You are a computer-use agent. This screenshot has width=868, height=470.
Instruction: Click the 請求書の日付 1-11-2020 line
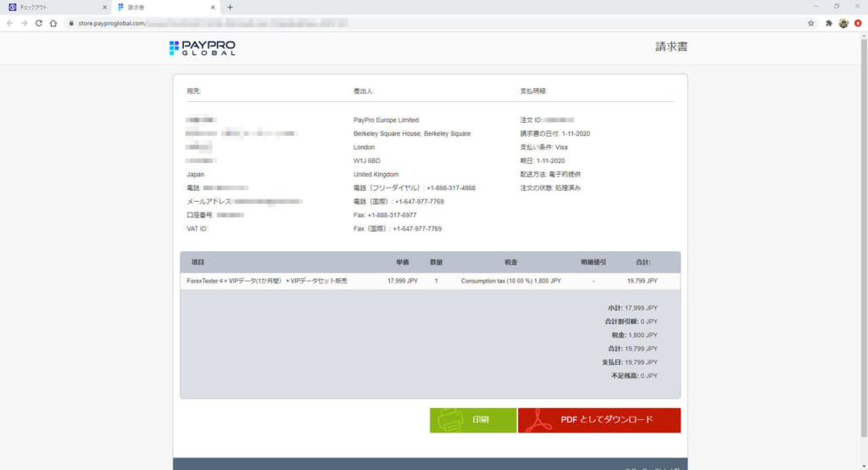point(554,133)
